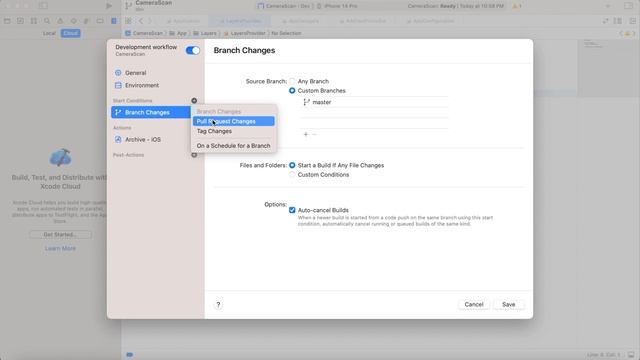Add an editor split at right
The image size is (640, 360).
pyautogui.click(x=632, y=21)
